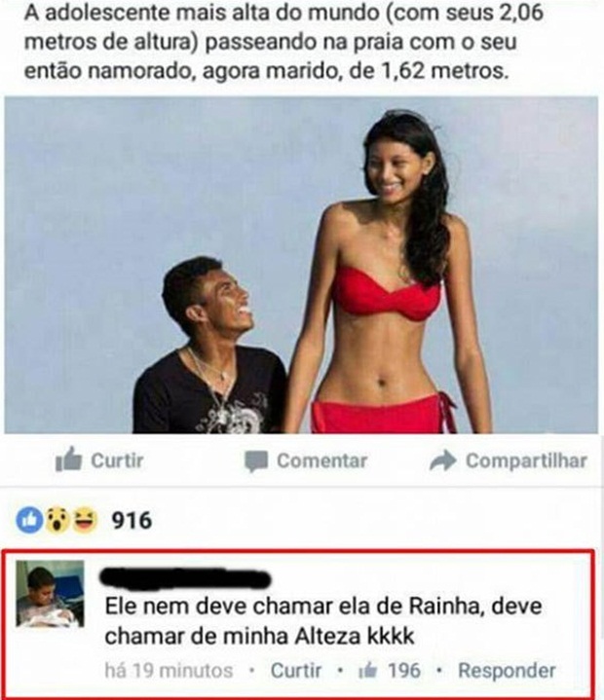Click the wow reaction emoji
Screen dimensions: 604x700
[57, 520]
